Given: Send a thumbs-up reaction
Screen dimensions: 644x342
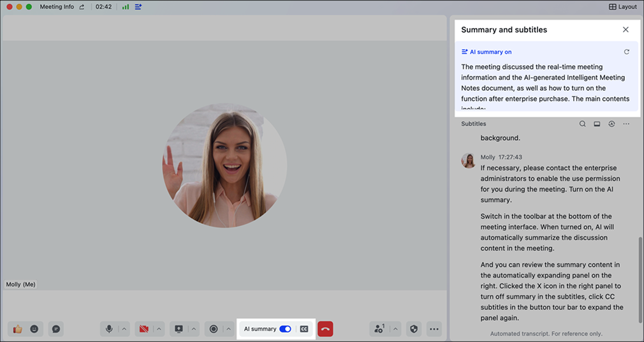Looking at the screenshot, I should click(x=17, y=329).
